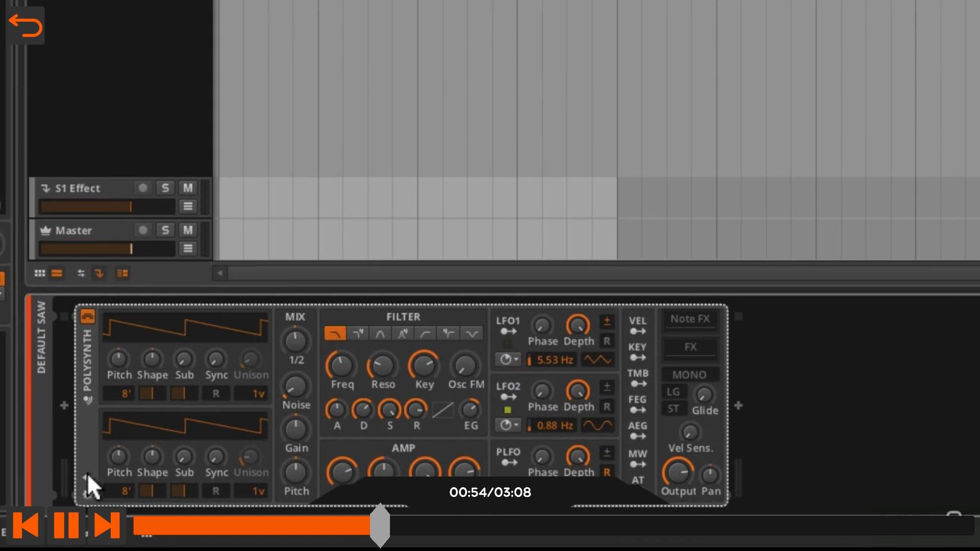
Task: Toggle the effect tracks visibility icon
Action: 99,273
